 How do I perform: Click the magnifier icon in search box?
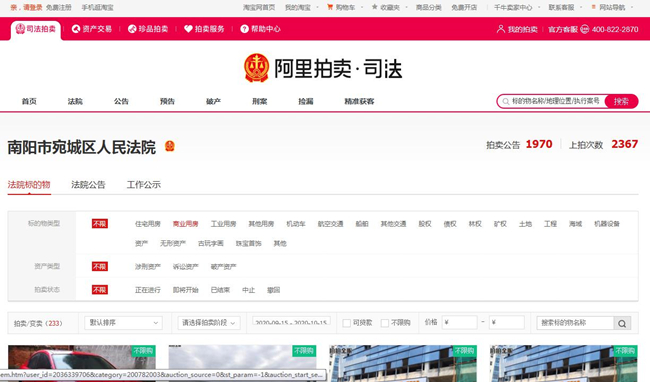505,102
